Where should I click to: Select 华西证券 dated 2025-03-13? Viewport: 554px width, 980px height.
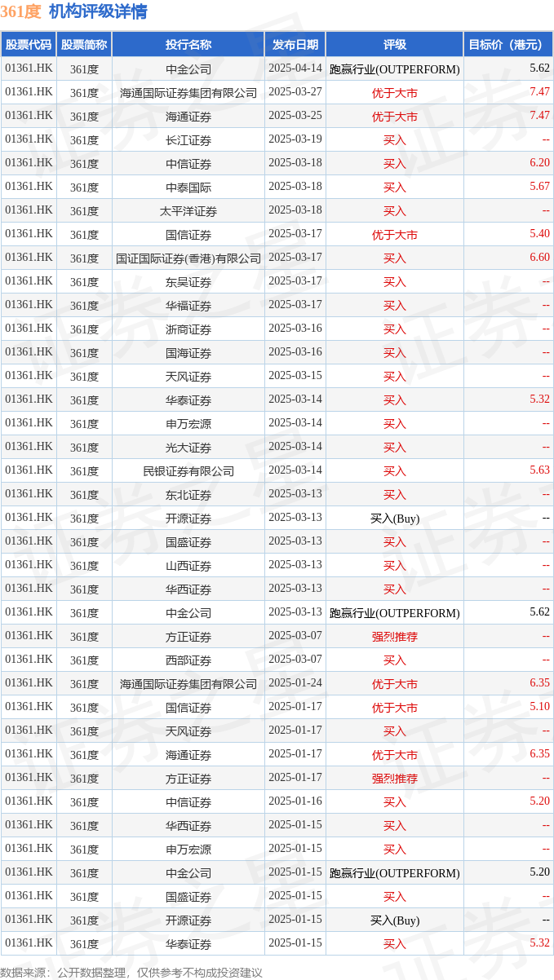pyautogui.click(x=188, y=589)
